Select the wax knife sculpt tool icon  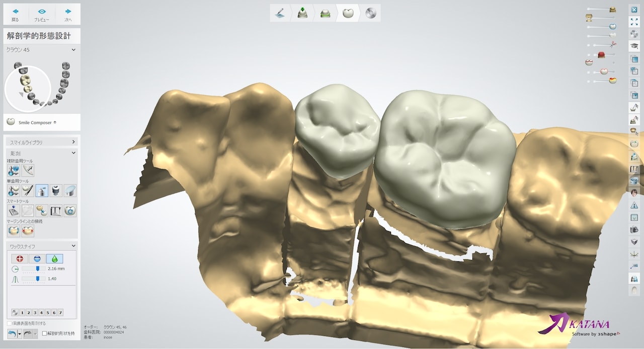click(x=42, y=190)
